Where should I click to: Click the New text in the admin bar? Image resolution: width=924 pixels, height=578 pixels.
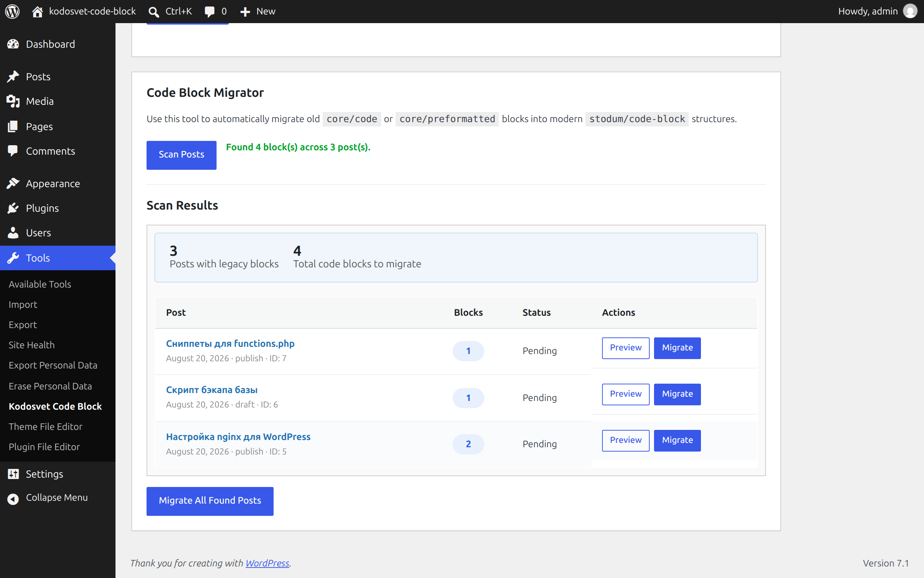(x=266, y=12)
